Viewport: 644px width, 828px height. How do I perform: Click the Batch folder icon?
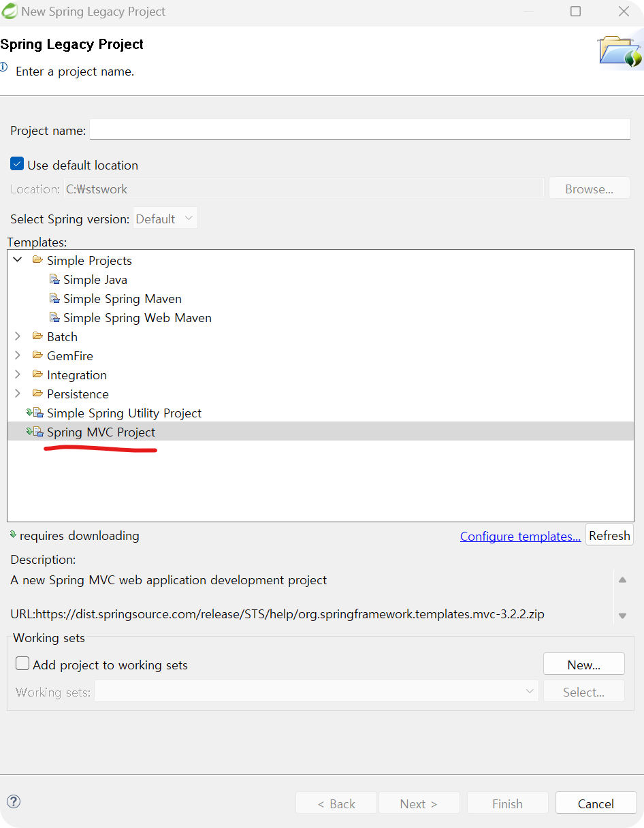coord(37,336)
